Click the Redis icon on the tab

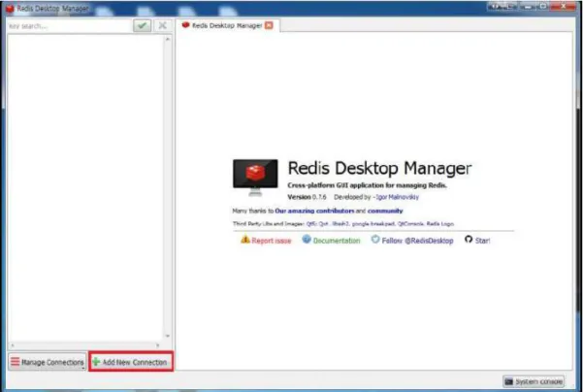coord(185,25)
